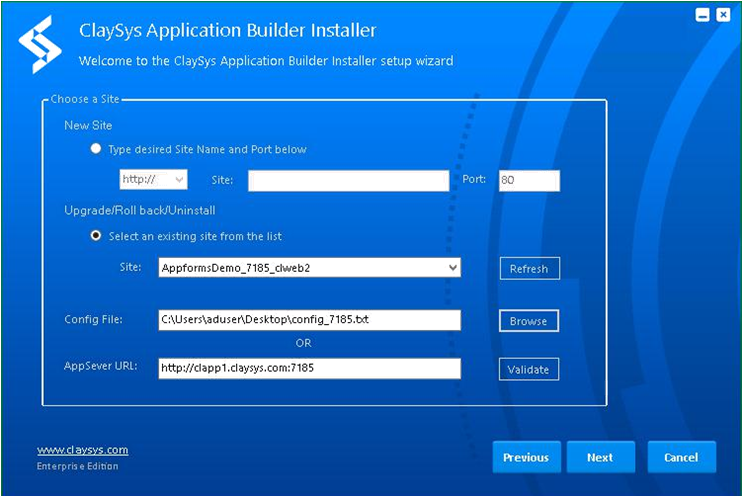Go back with the Previous button
Screen dimensions: 744x496
[x=526, y=457]
